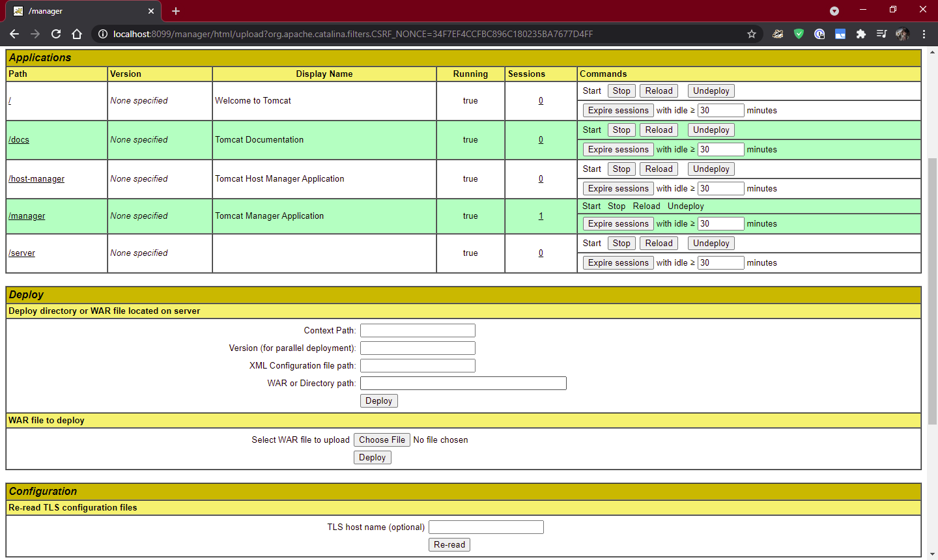Open site info via the address bar icon
Viewport: 938px width, 560px height.
point(104,34)
